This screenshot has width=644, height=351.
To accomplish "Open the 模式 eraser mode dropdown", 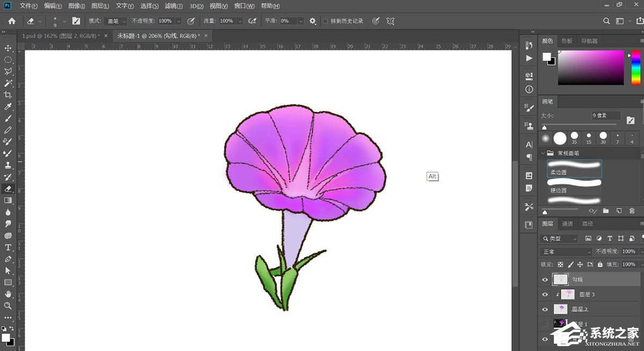I will [115, 21].
